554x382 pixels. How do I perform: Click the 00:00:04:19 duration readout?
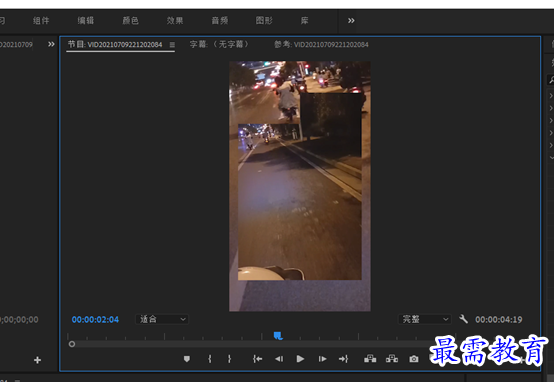[499, 319]
